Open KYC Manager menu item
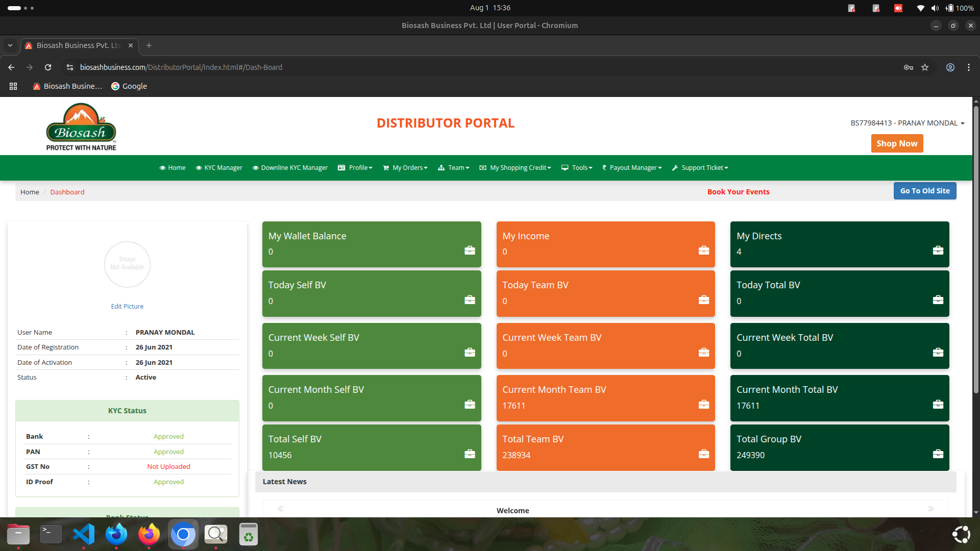Viewport: 980px width, 551px height. 223,168
